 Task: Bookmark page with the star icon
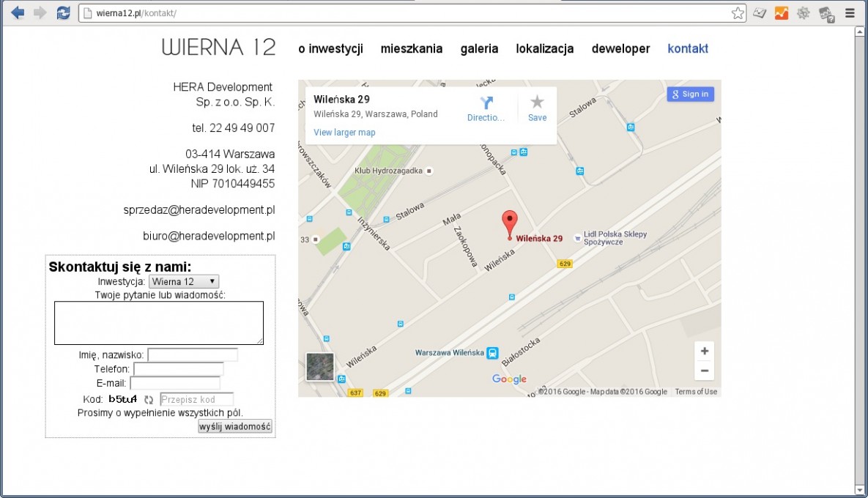[738, 13]
